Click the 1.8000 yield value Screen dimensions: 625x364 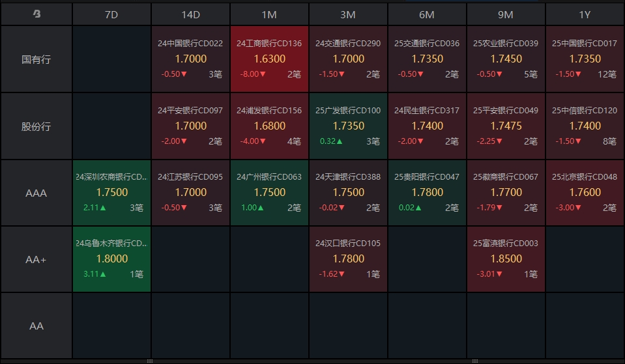click(x=112, y=259)
